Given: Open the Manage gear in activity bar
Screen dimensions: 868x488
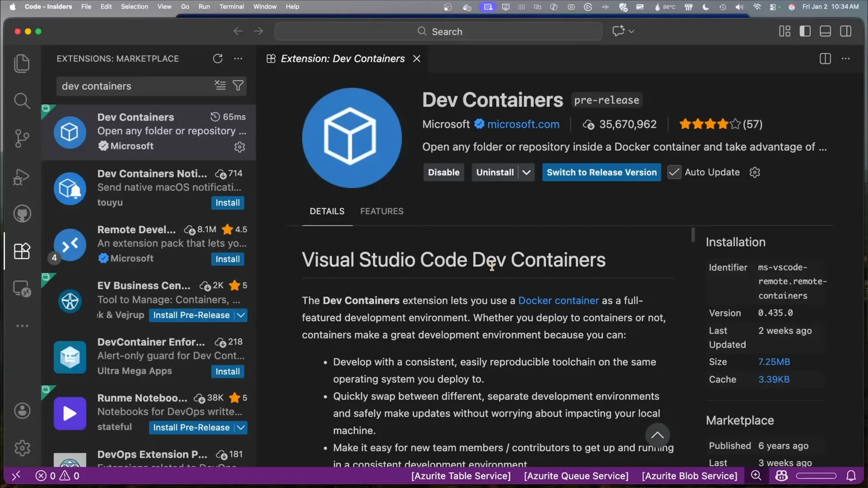Looking at the screenshot, I should [x=22, y=448].
